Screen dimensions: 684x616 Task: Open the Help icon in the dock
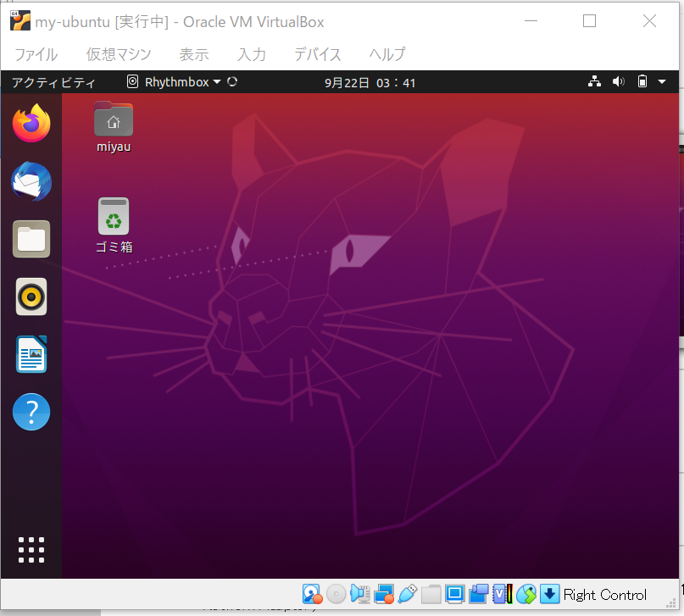pos(31,412)
